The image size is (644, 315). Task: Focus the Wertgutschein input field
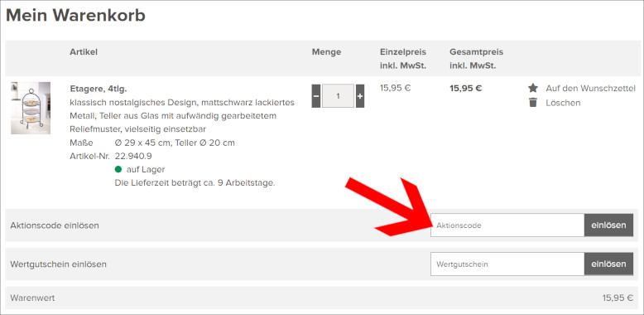507,264
